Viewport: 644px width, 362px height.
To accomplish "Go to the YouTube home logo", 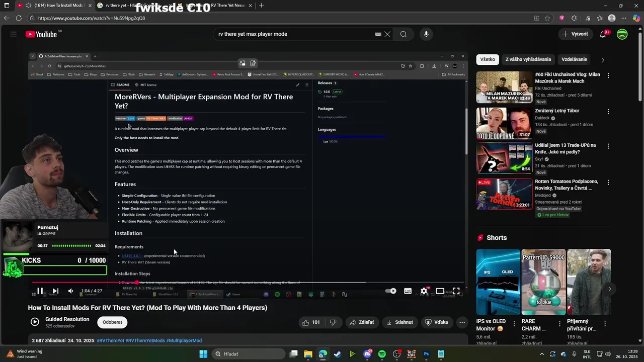I will click(x=41, y=34).
